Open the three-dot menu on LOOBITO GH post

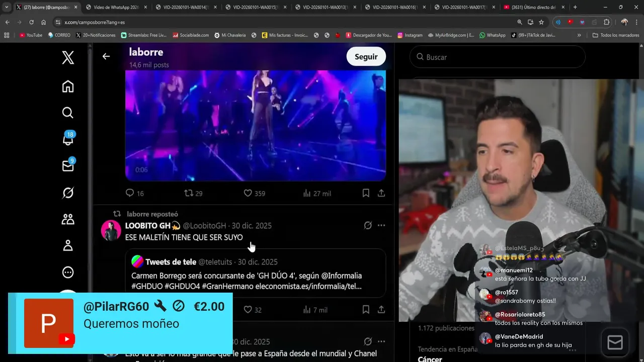click(381, 225)
